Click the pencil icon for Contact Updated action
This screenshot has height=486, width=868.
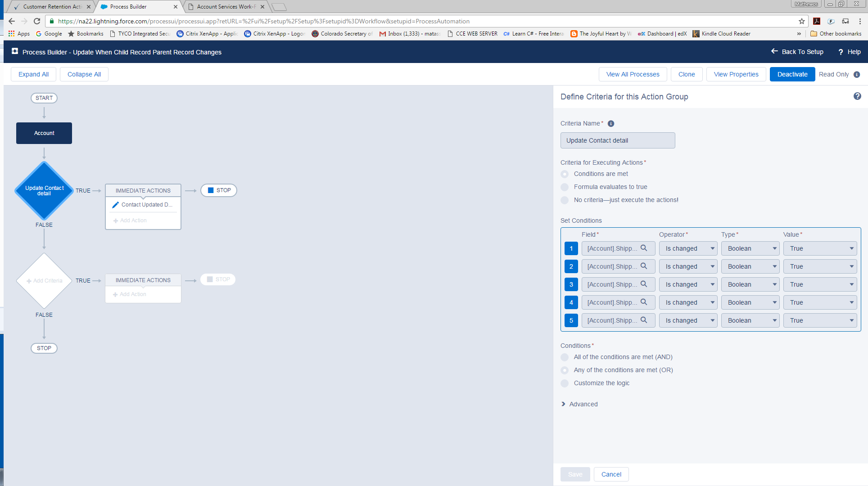click(x=115, y=205)
